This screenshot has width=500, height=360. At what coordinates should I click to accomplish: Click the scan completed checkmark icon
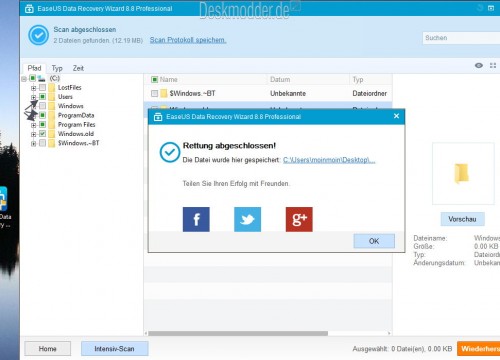[x=38, y=35]
